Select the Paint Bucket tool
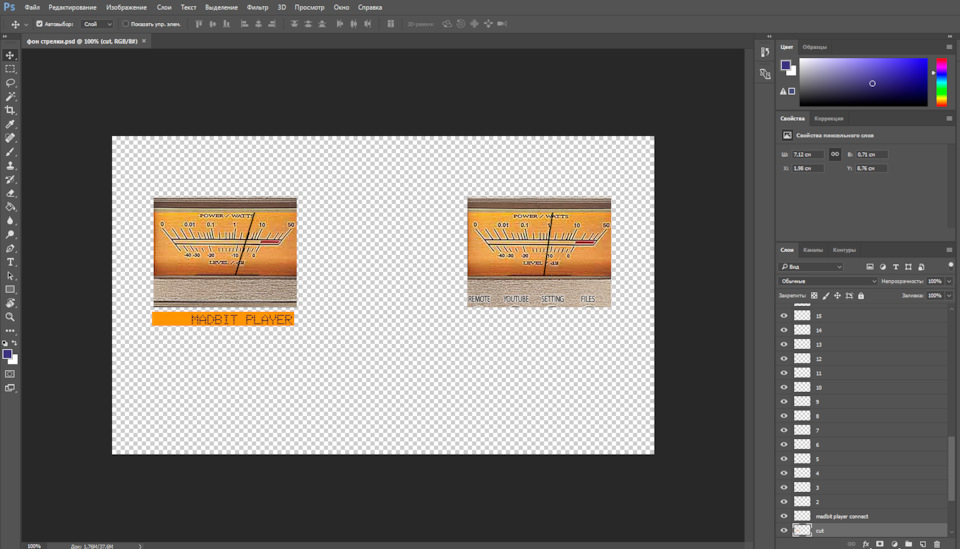The width and height of the screenshot is (960, 549). [10, 207]
